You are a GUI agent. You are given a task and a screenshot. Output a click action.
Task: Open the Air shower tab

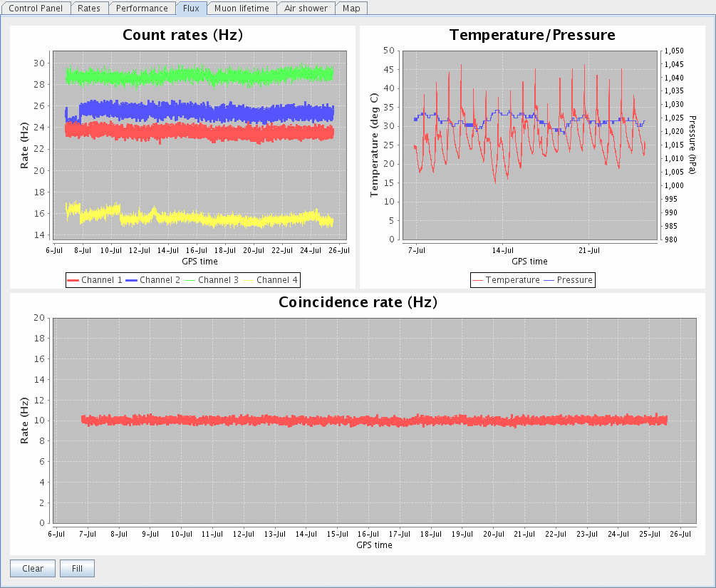point(306,9)
